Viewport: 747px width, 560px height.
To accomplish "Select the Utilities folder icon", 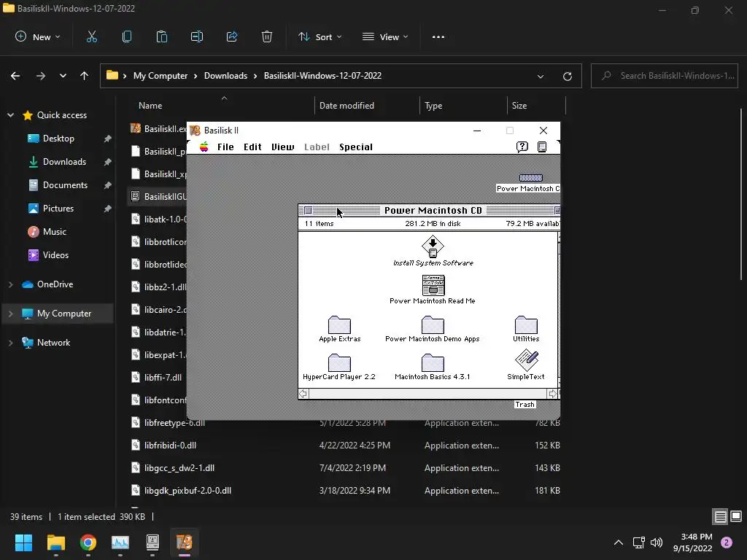I will (526, 324).
